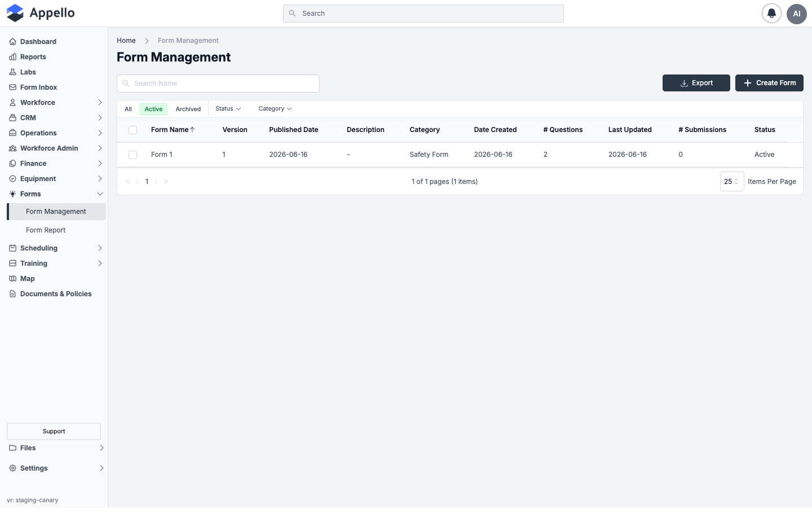Select the Active filter tab
Screen dimensions: 812x518
coord(153,109)
